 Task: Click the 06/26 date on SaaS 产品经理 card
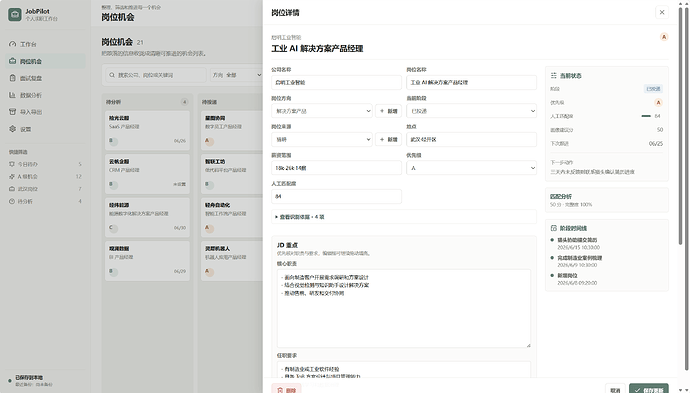180,141
